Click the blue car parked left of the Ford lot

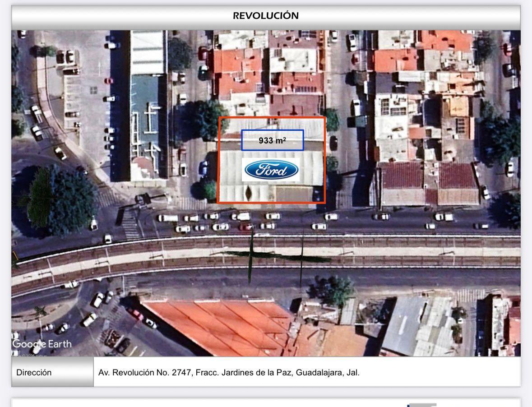pyautogui.click(x=204, y=168)
